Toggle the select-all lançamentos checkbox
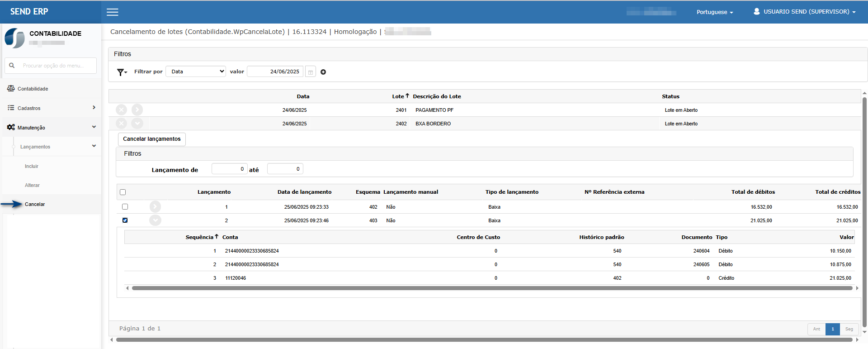The height and width of the screenshot is (349, 868). pos(123,192)
